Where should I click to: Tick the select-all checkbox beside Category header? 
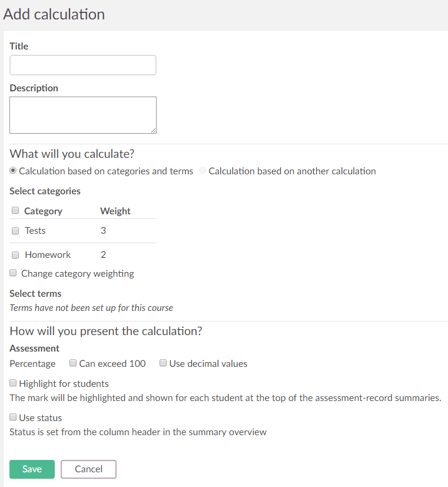point(16,210)
